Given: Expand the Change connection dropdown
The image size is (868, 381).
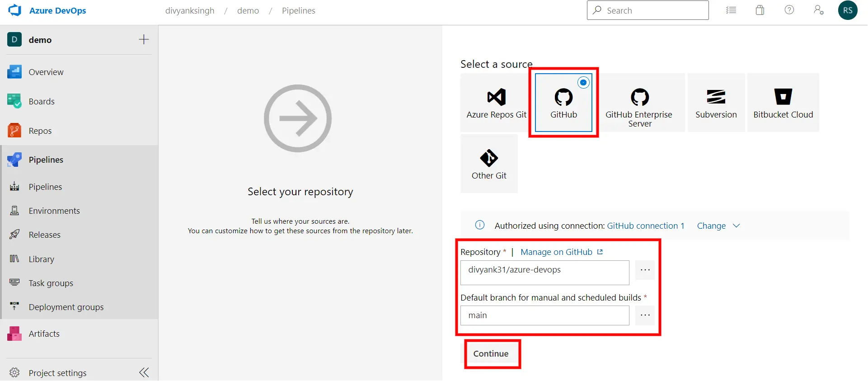Looking at the screenshot, I should 718,226.
